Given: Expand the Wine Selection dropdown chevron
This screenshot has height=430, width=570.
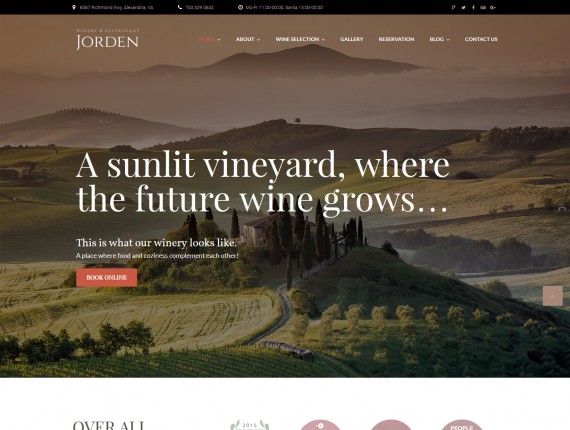Looking at the screenshot, I should coord(323,40).
